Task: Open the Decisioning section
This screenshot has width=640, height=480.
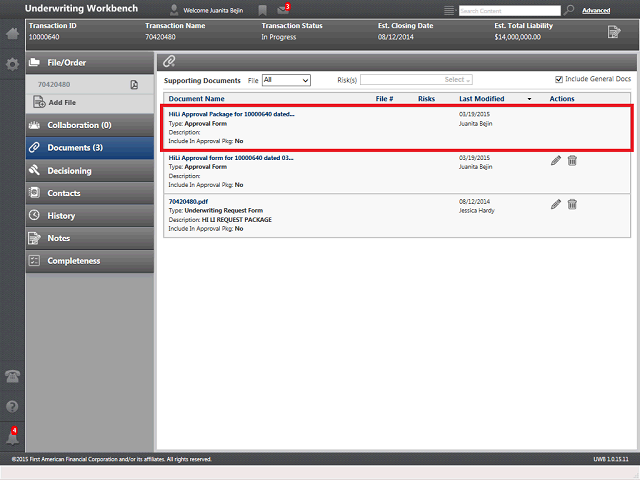Action: point(90,171)
